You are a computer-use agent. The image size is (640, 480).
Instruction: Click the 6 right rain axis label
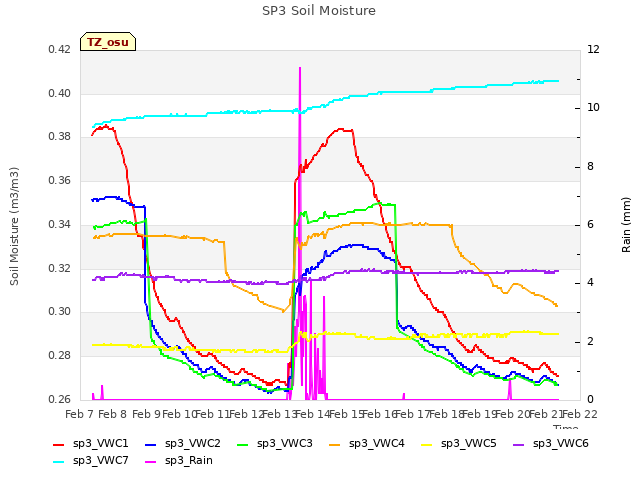pyautogui.click(x=590, y=224)
